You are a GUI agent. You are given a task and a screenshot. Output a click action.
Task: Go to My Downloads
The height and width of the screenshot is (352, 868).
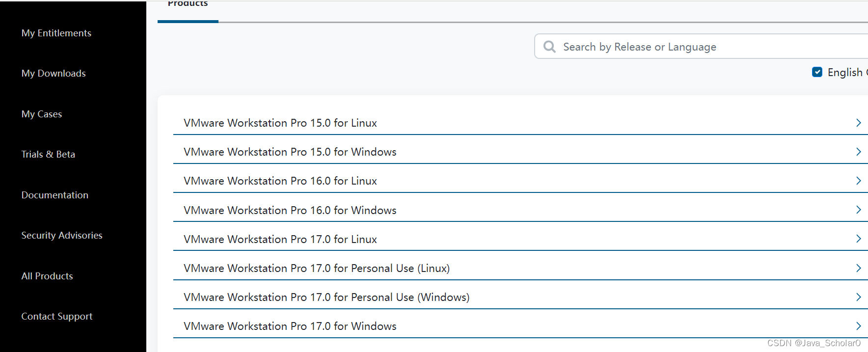(54, 73)
